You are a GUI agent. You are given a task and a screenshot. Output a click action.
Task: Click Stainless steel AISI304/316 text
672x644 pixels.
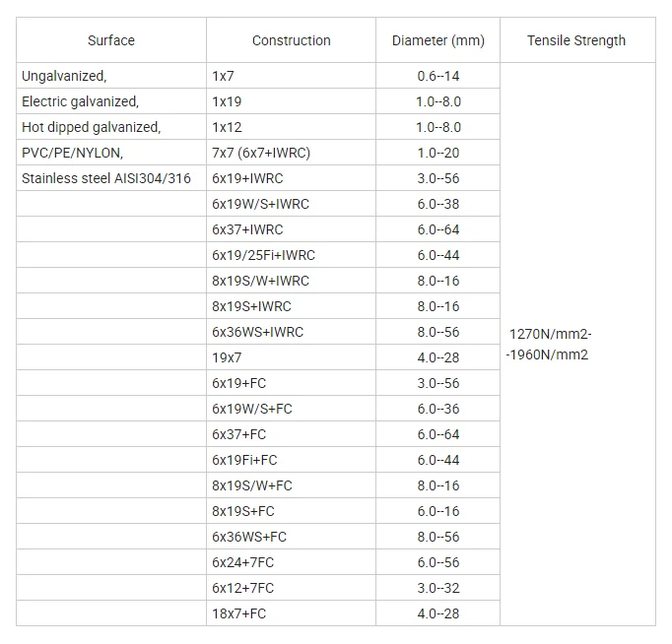point(106,178)
